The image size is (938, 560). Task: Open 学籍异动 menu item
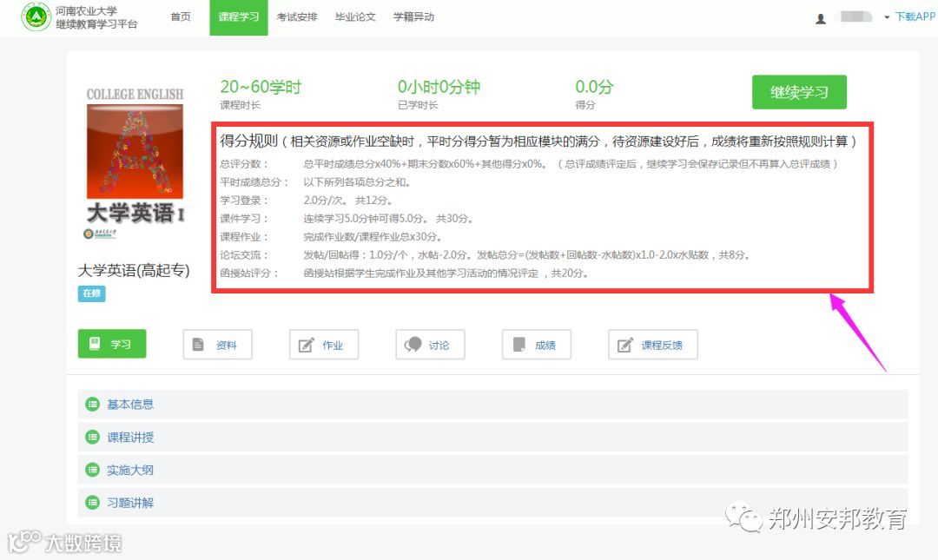pos(413,16)
